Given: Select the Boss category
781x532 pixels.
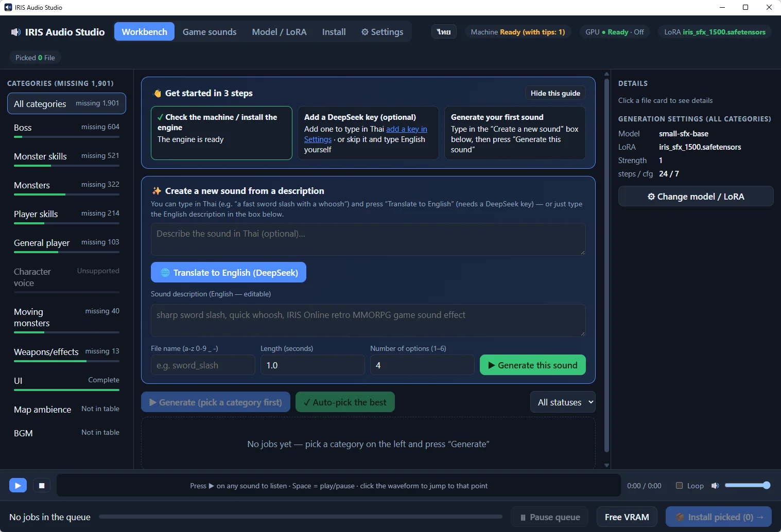Looking at the screenshot, I should 66,129.
